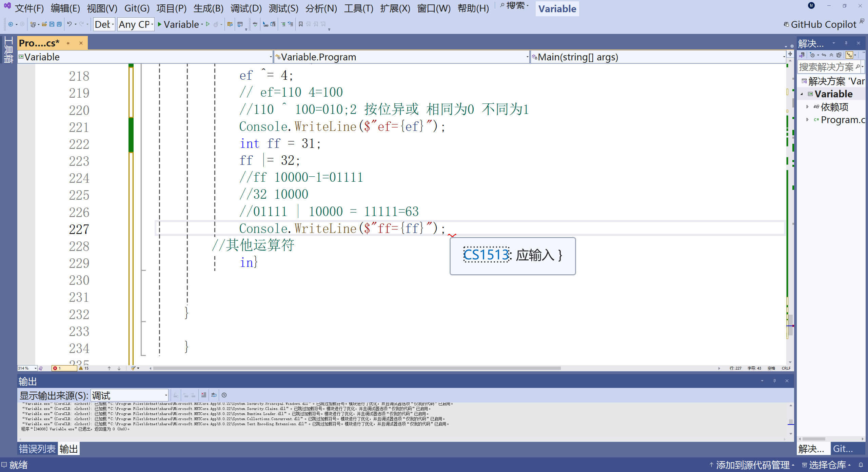Toggle word wrap in the Output window
This screenshot has width=868, height=472.
[x=214, y=395]
